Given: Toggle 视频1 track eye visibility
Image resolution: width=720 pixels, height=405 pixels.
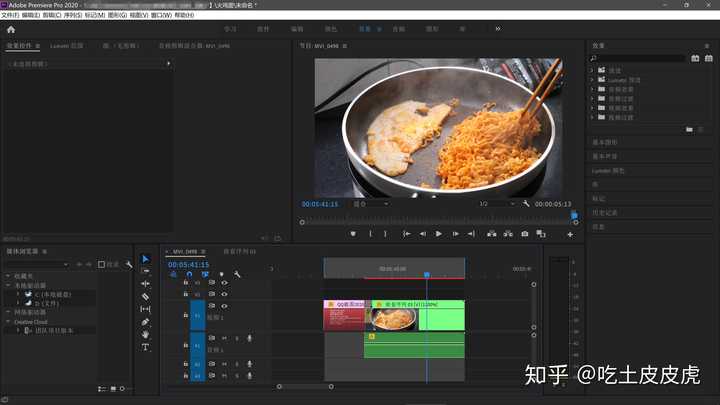Looking at the screenshot, I should tap(224, 306).
